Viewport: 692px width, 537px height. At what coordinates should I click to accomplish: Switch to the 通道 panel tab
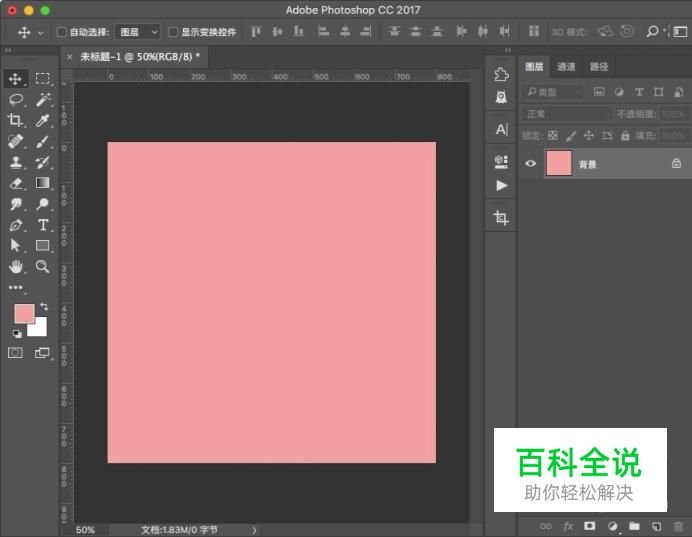(x=566, y=67)
